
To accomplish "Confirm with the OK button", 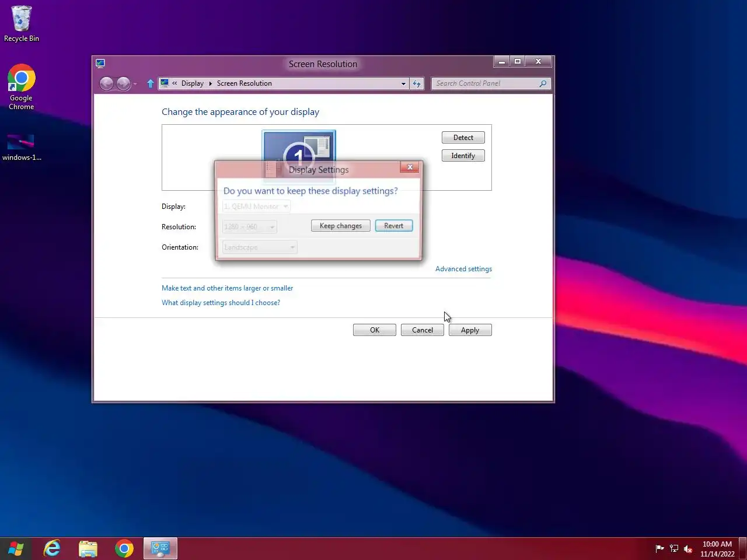I will (375, 330).
